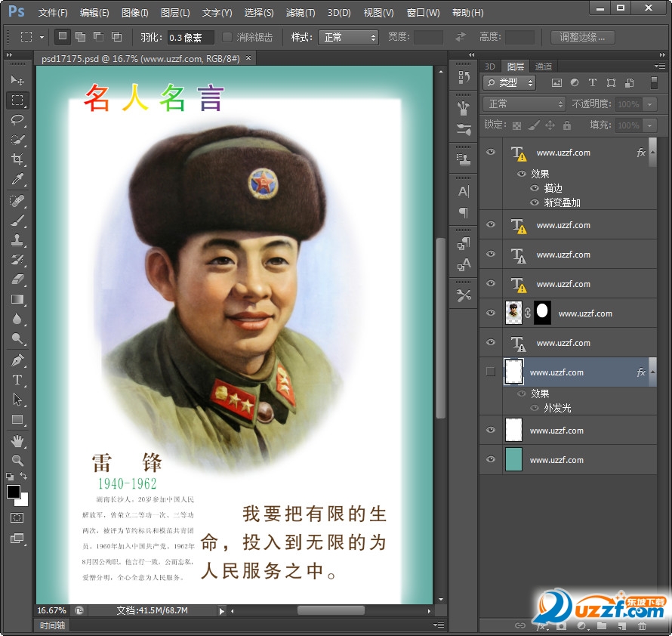672x636 pixels.
Task: Open the layer blend mode dropdown 正常
Action: tap(524, 104)
